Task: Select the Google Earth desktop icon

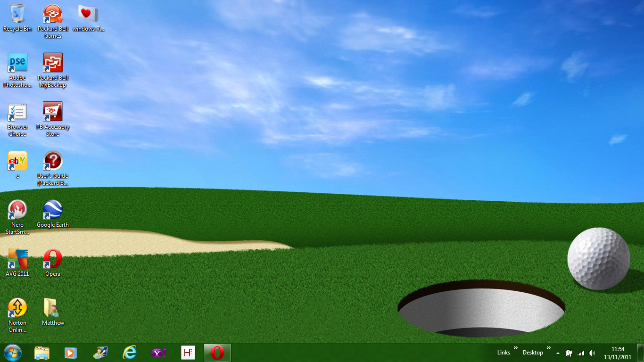Action: 53,214
